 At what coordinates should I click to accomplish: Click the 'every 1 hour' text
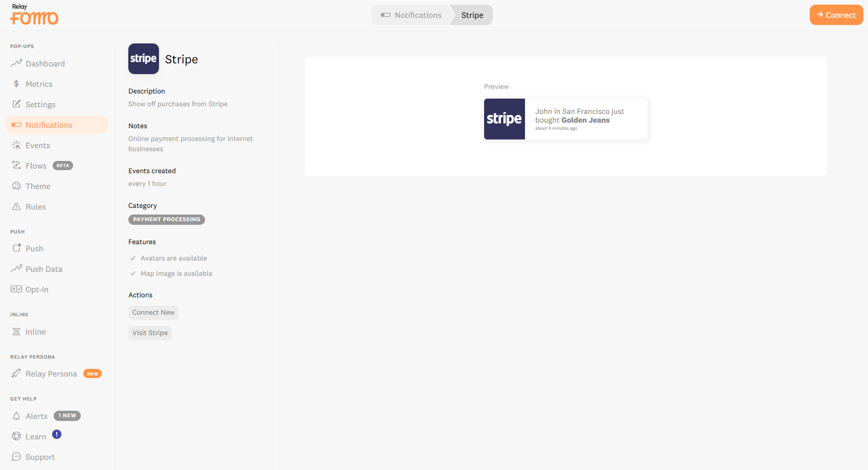[147, 183]
